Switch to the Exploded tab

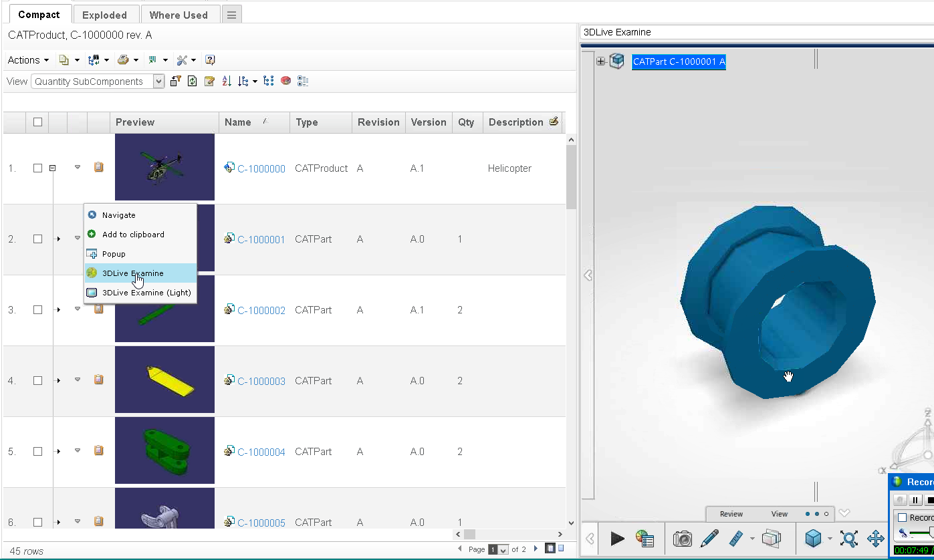pyautogui.click(x=104, y=15)
